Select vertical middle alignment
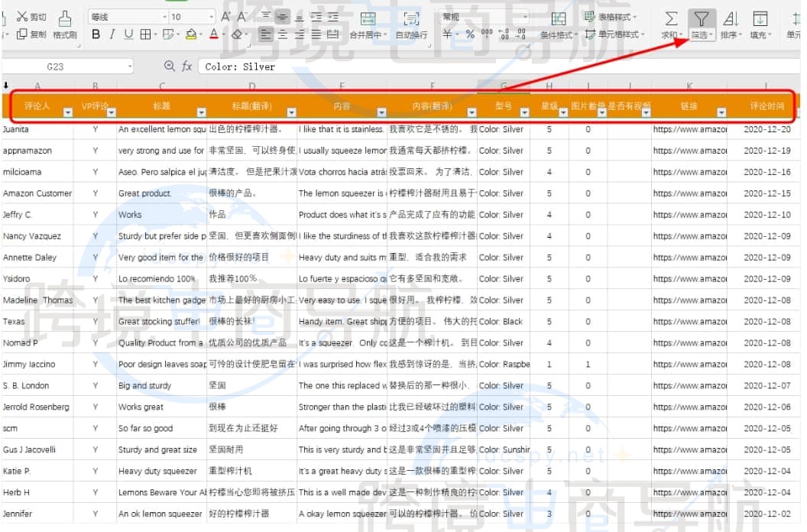The width and height of the screenshot is (807, 532). tap(283, 17)
